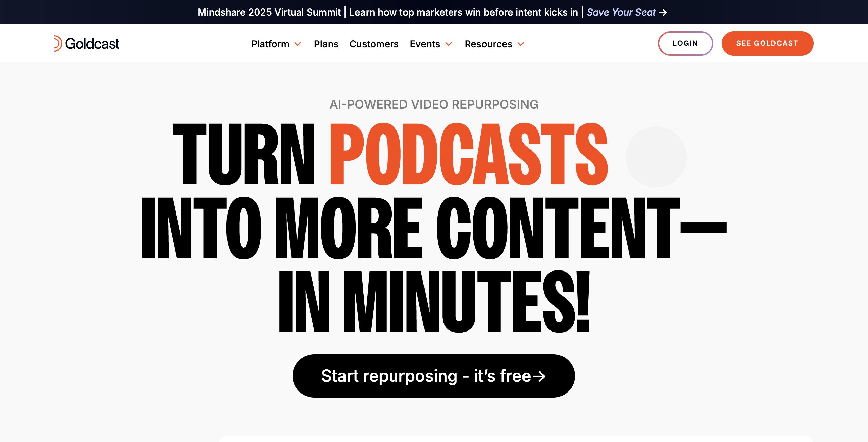The image size is (868, 442).
Task: Click the AI-POWERED VIDEO REPURPOSING subtitle
Action: tap(434, 104)
